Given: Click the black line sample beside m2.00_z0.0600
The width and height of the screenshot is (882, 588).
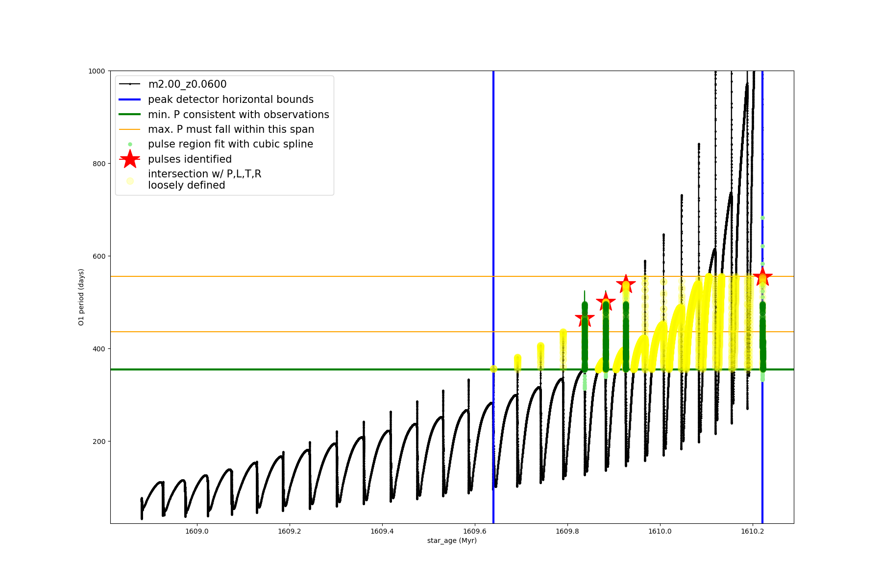Looking at the screenshot, I should [x=130, y=84].
